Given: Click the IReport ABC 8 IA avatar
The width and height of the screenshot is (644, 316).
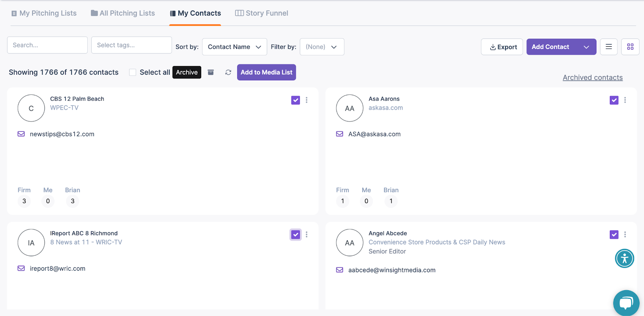Looking at the screenshot, I should [x=31, y=242].
